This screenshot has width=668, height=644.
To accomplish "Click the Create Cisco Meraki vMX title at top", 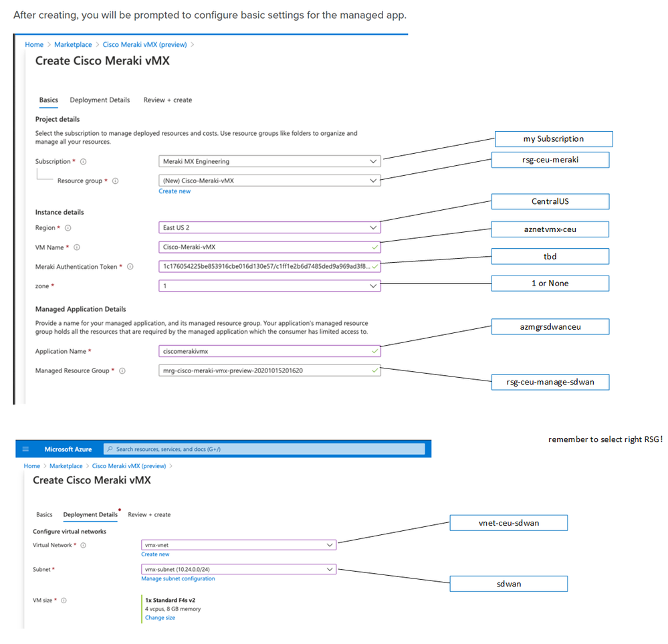I will (102, 61).
